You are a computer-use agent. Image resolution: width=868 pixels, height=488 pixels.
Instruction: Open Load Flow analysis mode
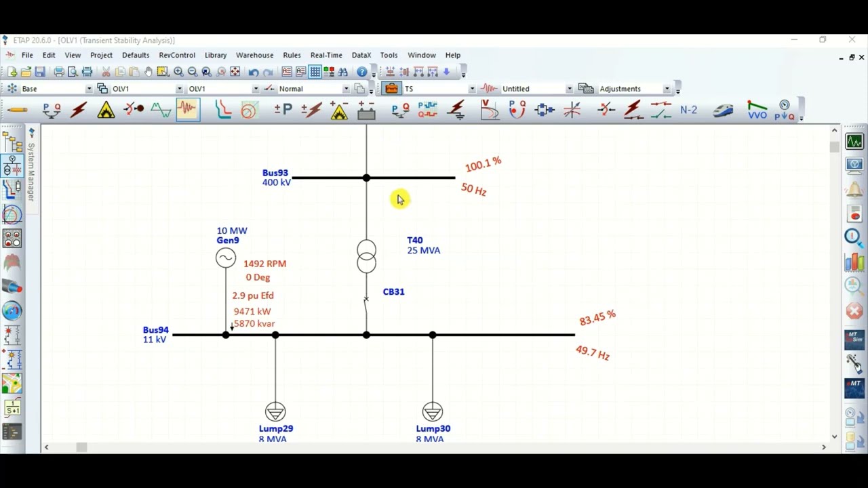[52, 110]
